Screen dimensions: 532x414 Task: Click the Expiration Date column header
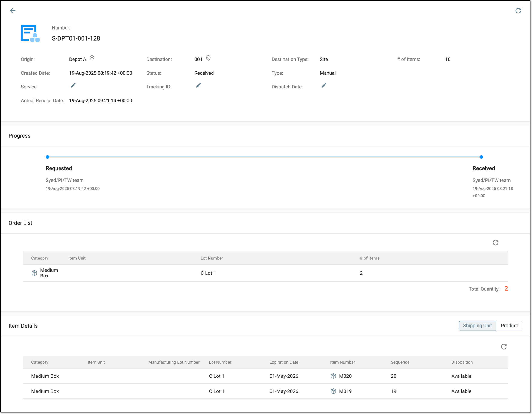click(284, 362)
